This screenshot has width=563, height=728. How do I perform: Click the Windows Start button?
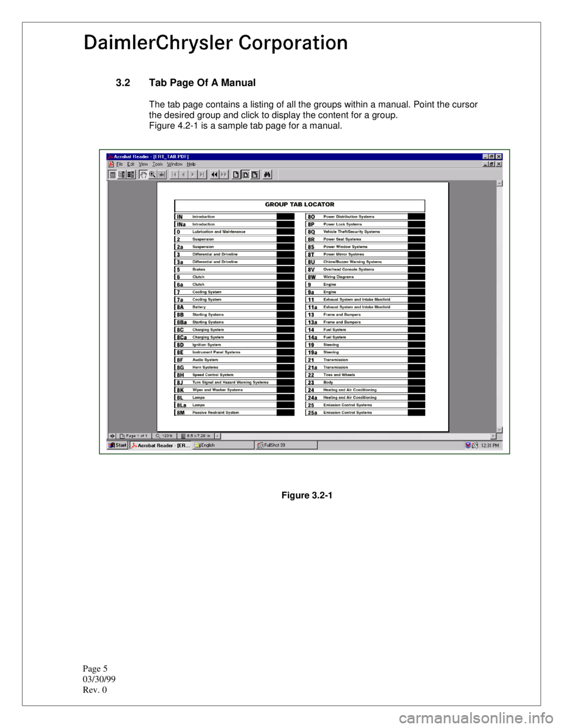117,445
